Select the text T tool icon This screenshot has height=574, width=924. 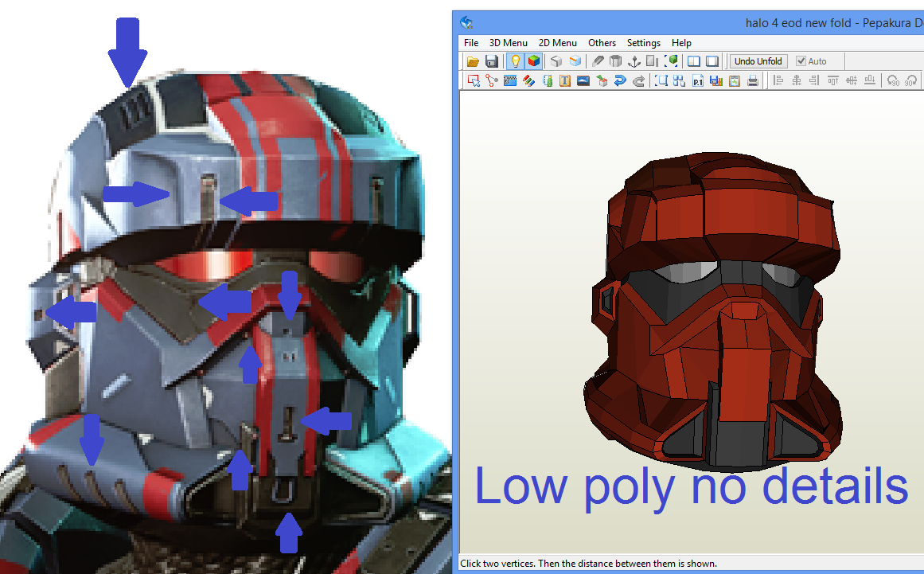pyautogui.click(x=565, y=80)
